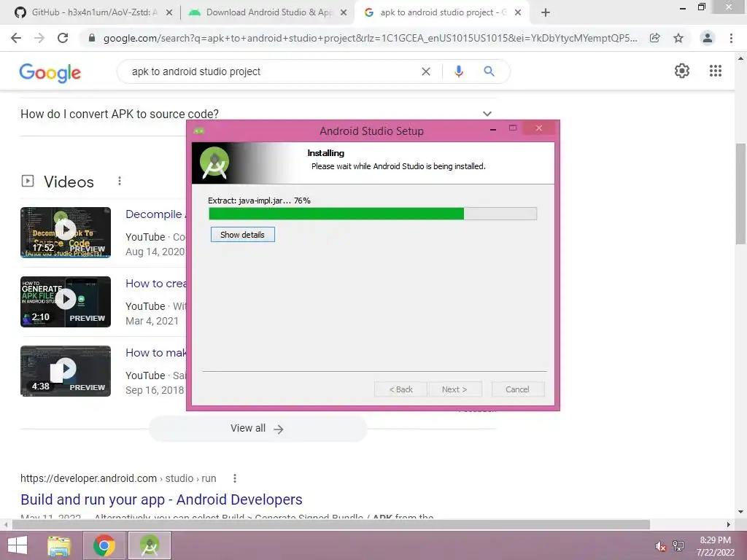Open the 'How to crea' video link
Viewport: 747px width, 560px height.
click(x=156, y=284)
